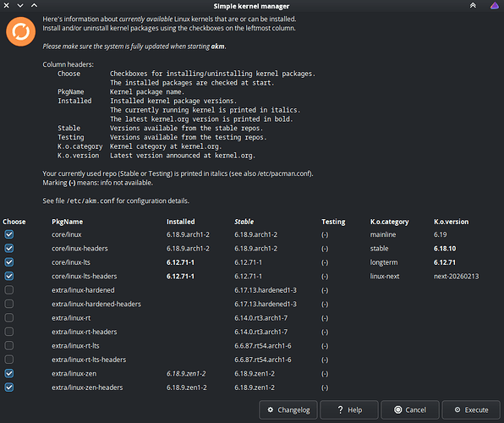Viewport: 504px width, 423px height.
Task: Click the longterm category cell
Action: point(384,262)
